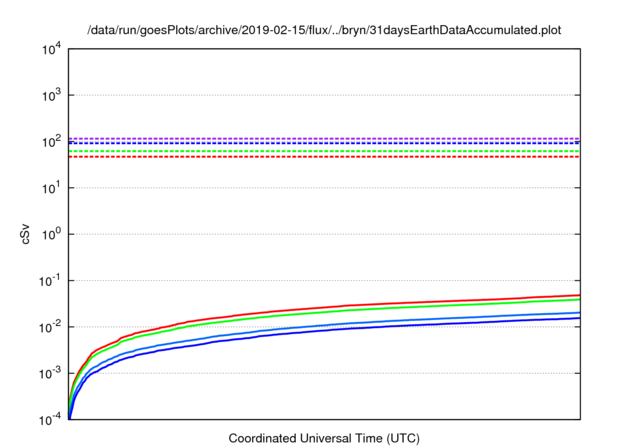The width and height of the screenshot is (640, 448).
Task: Click the 'Coordinated Universal Time (UTC)' axis label
Action: click(324, 438)
